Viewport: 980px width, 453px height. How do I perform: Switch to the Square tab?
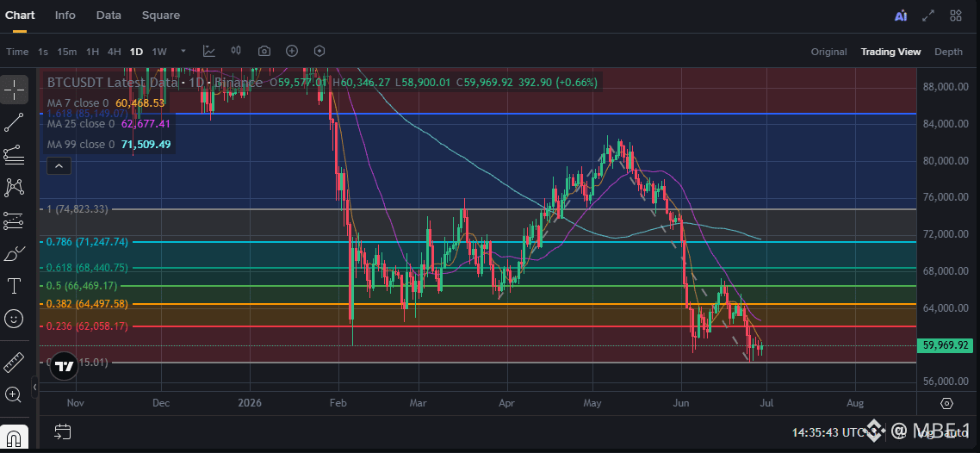[161, 15]
